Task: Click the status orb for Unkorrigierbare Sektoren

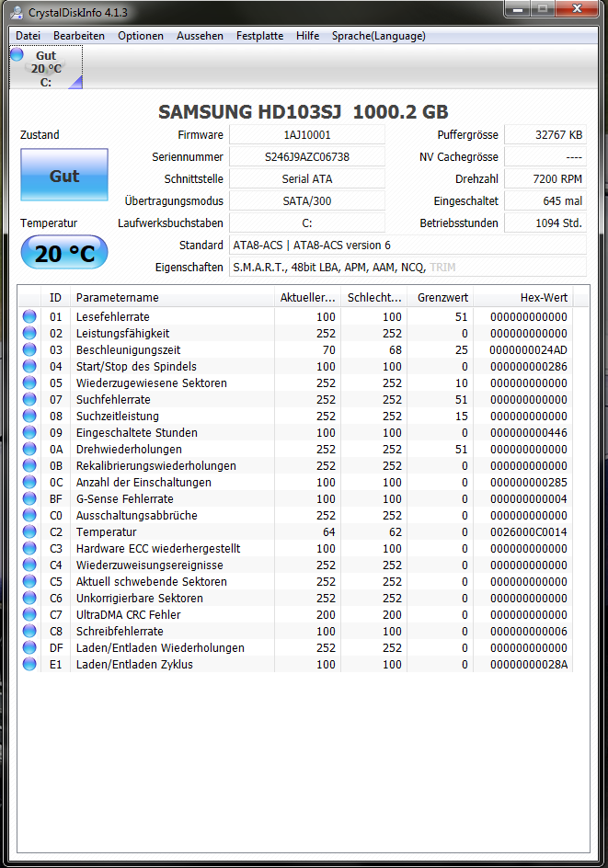Action: pyautogui.click(x=29, y=598)
